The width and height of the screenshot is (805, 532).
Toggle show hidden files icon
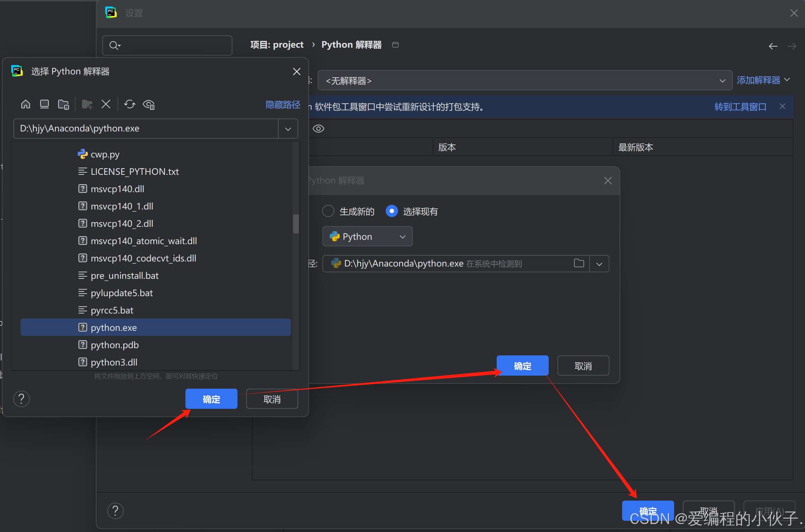tap(149, 104)
